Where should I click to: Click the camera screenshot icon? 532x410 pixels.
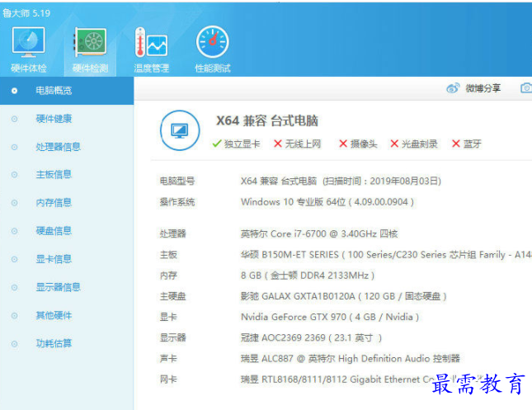coord(526,88)
